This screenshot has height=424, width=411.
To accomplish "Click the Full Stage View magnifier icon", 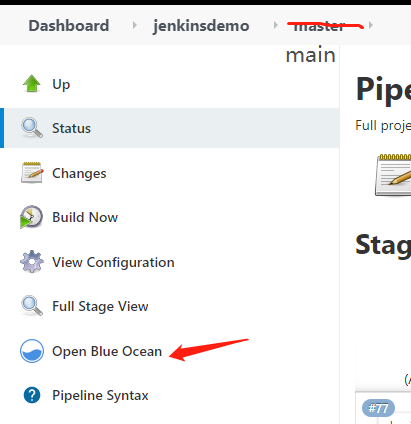I will (x=32, y=305).
